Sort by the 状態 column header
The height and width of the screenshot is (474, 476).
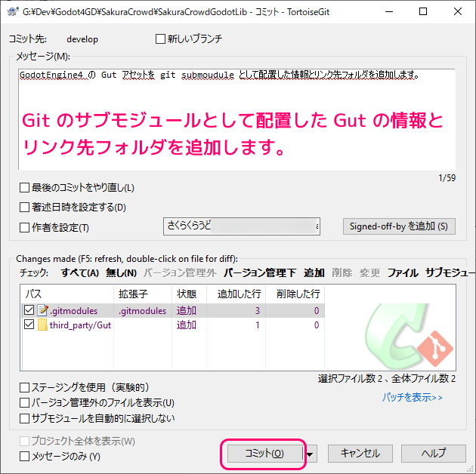tap(189, 294)
